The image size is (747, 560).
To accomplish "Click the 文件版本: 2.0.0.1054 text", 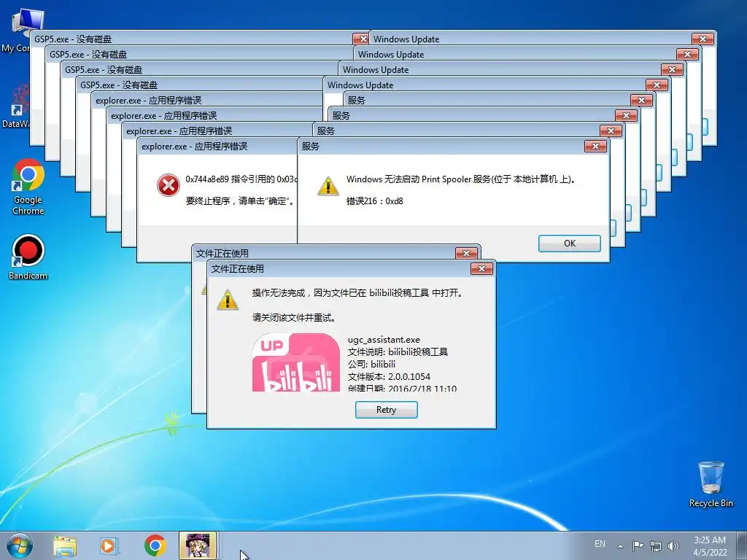I will [x=389, y=377].
